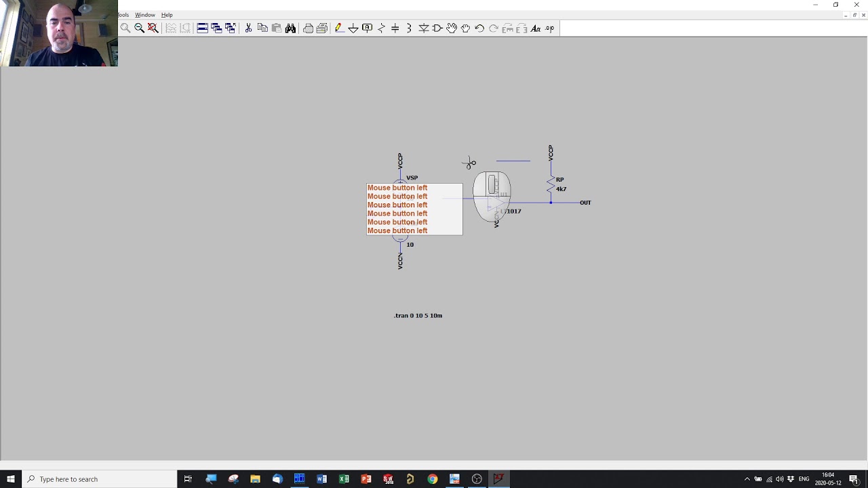Viewport: 868px width, 488px height.
Task: Cascade windows using the Cascade toolbar icon
Action: tap(216, 28)
